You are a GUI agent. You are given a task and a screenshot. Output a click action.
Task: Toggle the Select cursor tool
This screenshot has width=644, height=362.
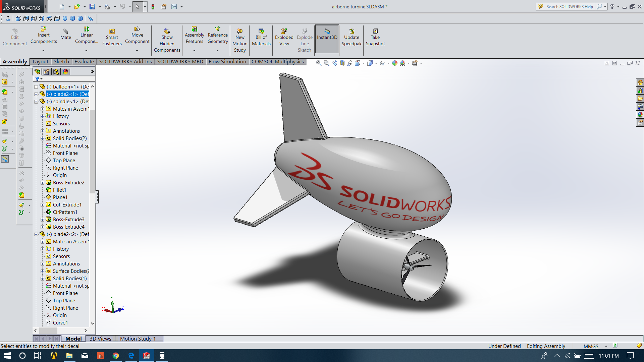(x=137, y=7)
